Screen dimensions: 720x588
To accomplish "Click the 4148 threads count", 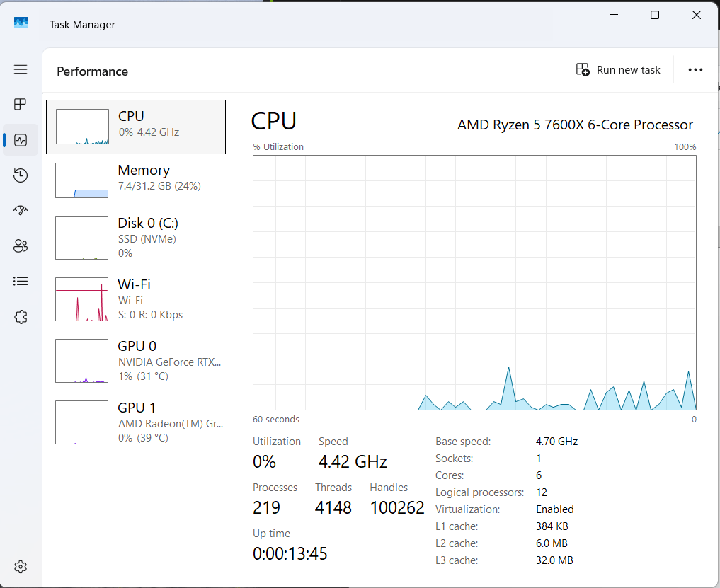I will tap(333, 507).
